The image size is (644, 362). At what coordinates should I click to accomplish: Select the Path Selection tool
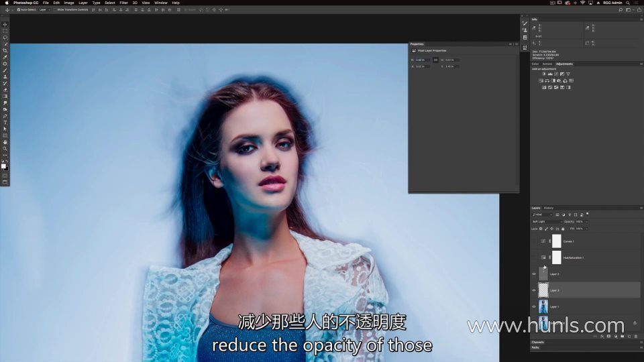[x=5, y=129]
